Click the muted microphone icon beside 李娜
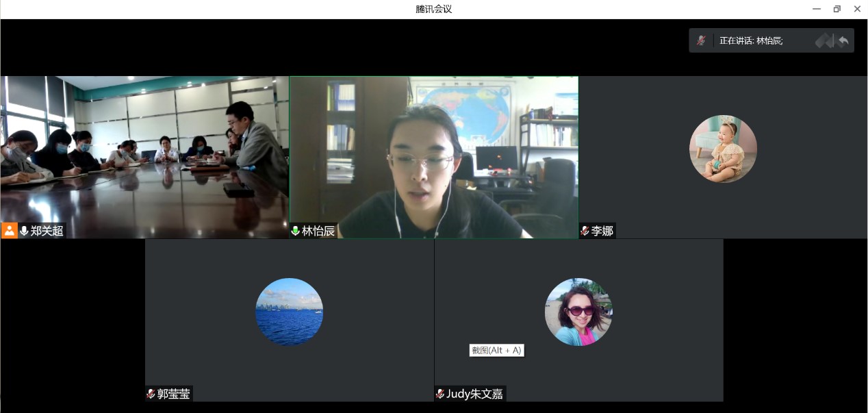This screenshot has height=413, width=868. pyautogui.click(x=585, y=231)
